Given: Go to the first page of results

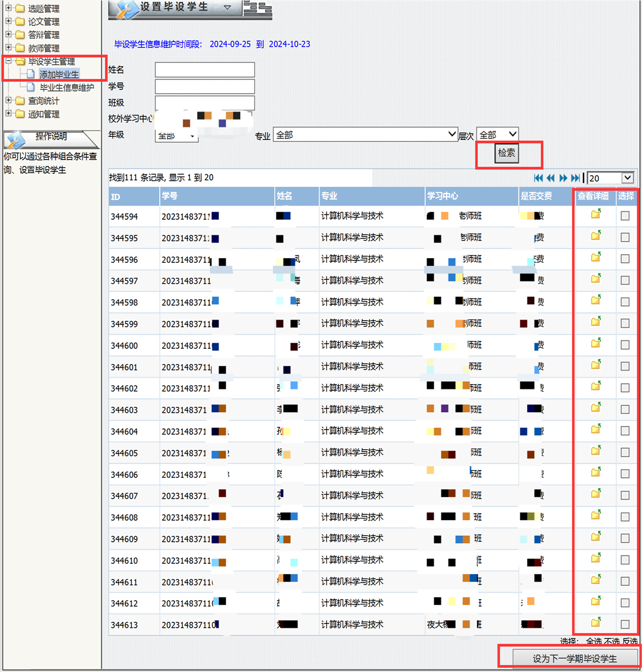Looking at the screenshot, I should coord(539,178).
